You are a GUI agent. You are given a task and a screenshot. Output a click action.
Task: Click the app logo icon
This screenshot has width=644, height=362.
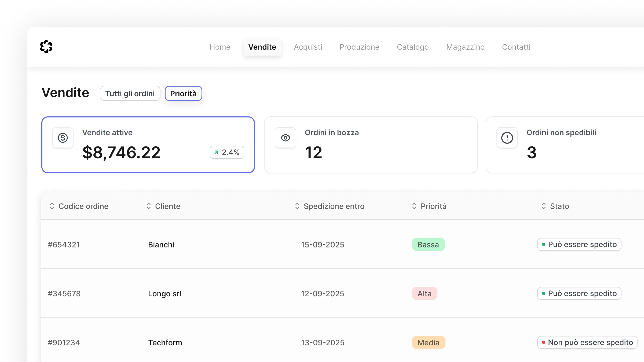point(46,47)
